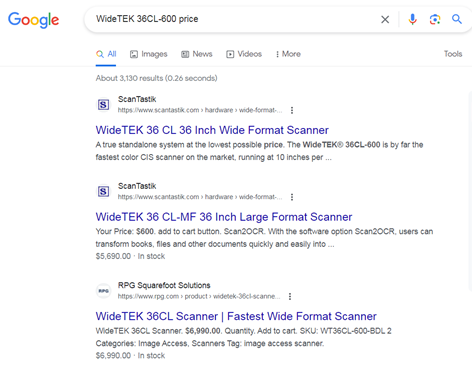Click RPG Squarefoot Solutions favicon

coord(104,291)
